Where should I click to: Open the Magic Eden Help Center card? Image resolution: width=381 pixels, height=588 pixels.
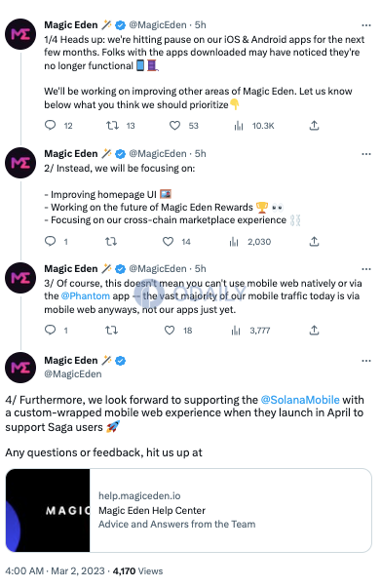pyautogui.click(x=188, y=510)
